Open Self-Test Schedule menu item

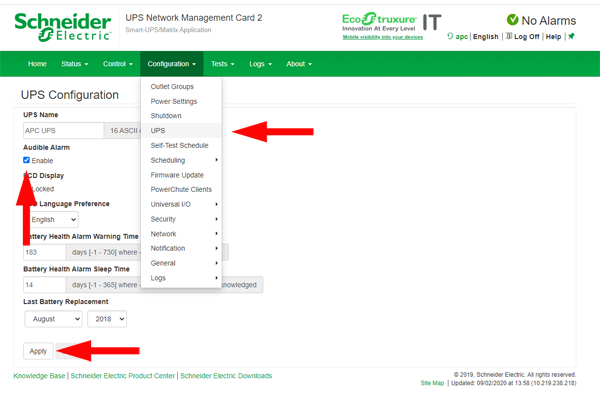181,145
